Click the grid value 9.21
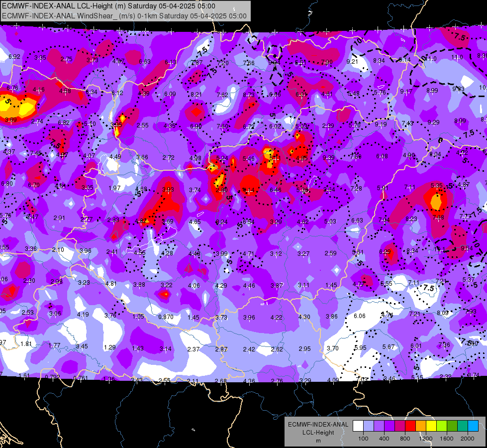Image resolution: width=487 pixels, height=448 pixels. coord(353,62)
